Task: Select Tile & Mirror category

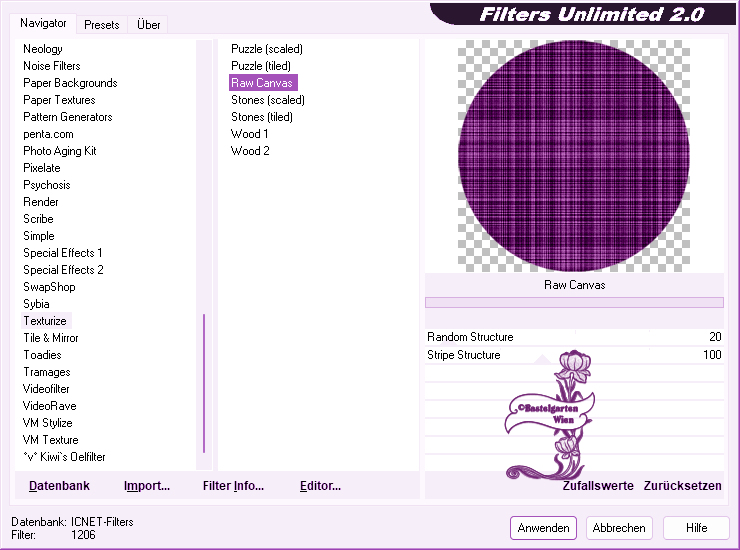Action: (x=50, y=338)
